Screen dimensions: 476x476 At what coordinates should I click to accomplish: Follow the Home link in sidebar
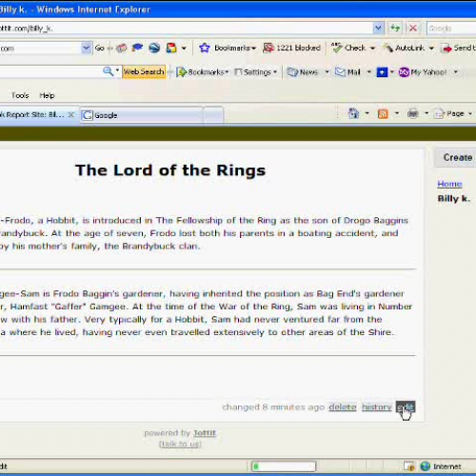coord(449,184)
